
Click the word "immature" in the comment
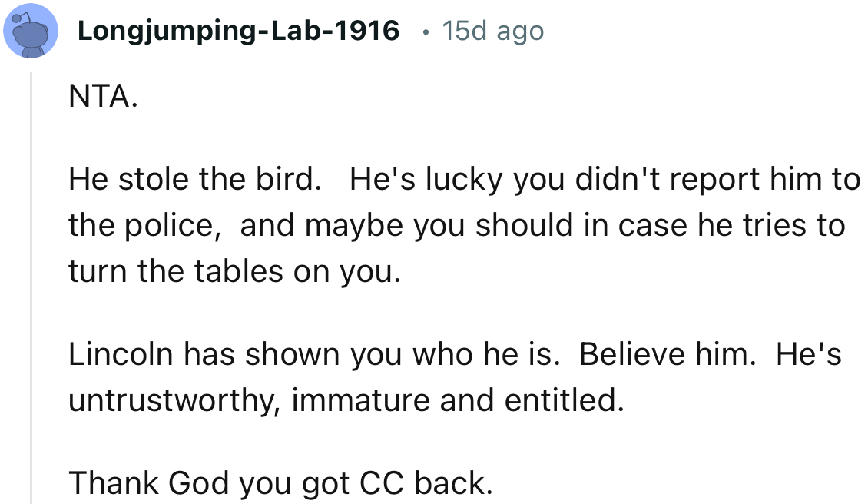(x=353, y=401)
